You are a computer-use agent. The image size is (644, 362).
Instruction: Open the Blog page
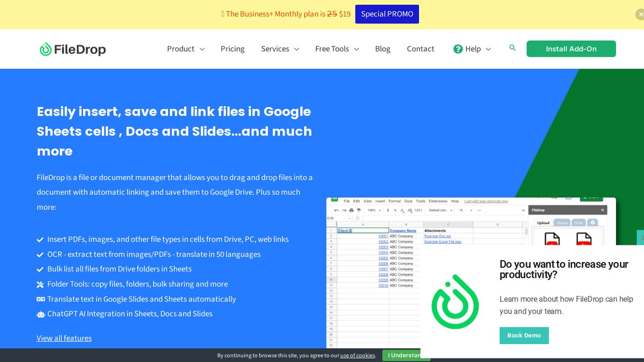point(383,49)
